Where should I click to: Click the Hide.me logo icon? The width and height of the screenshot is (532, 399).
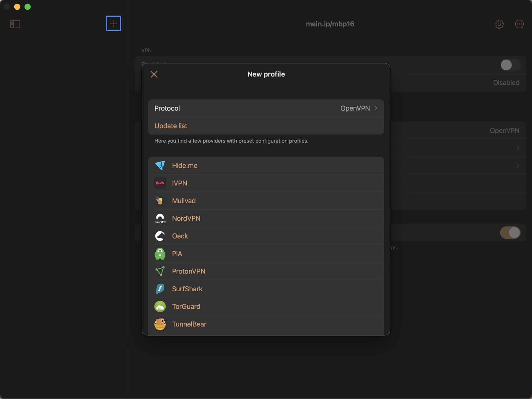[x=160, y=165]
